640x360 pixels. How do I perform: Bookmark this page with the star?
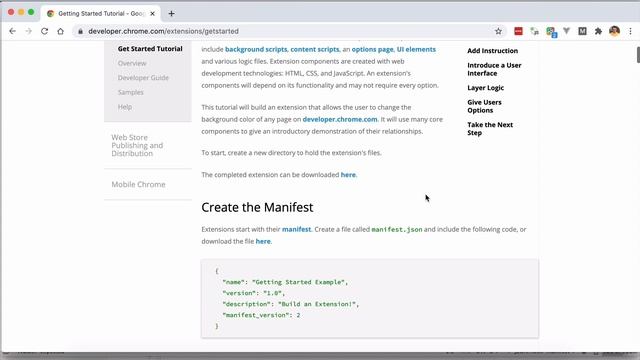pos(498,31)
